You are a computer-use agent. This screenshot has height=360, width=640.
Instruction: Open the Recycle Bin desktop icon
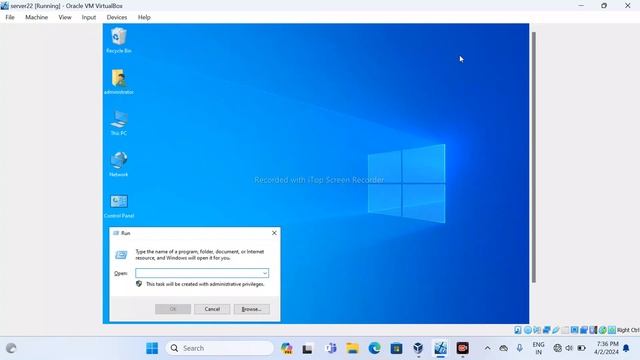[x=118, y=40]
